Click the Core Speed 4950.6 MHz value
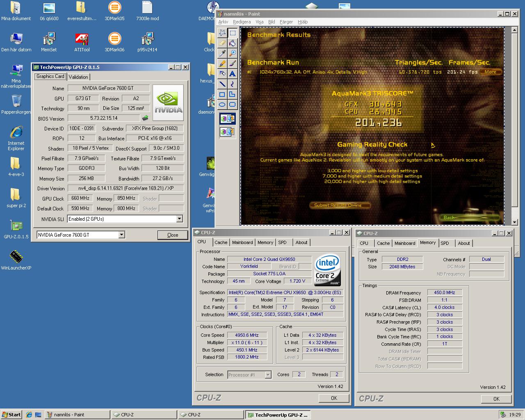 pyautogui.click(x=247, y=335)
